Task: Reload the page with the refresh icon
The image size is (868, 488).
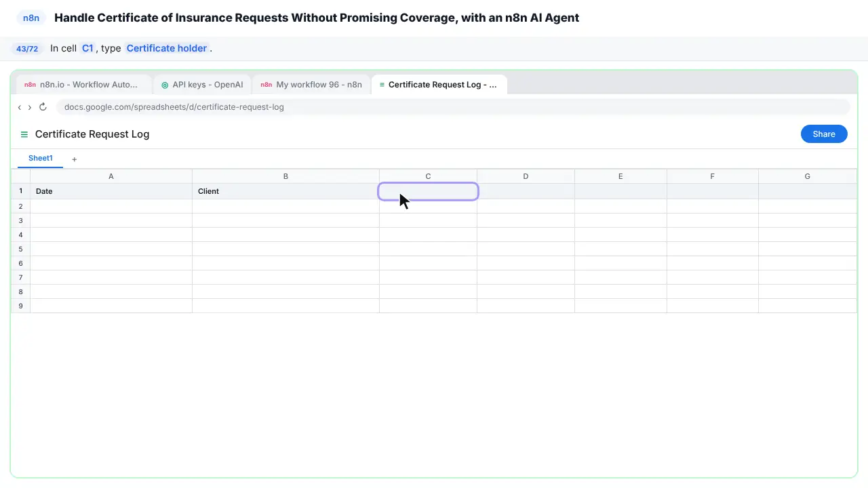Action: coord(43,107)
